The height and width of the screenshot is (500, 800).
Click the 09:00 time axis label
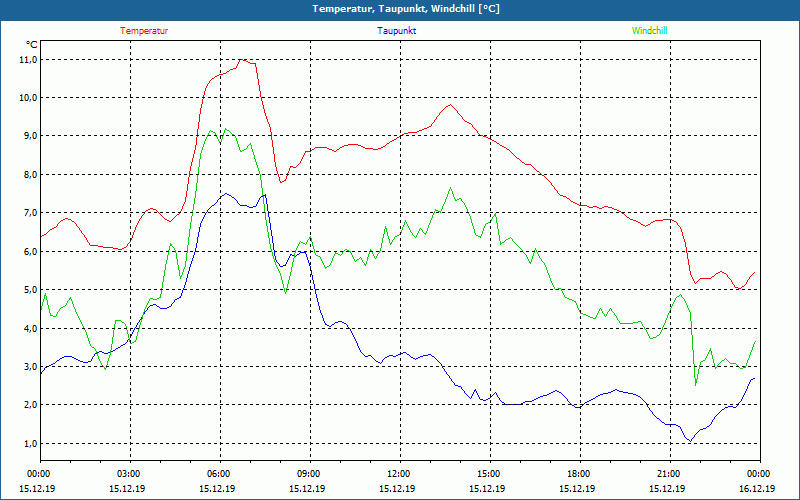310,474
